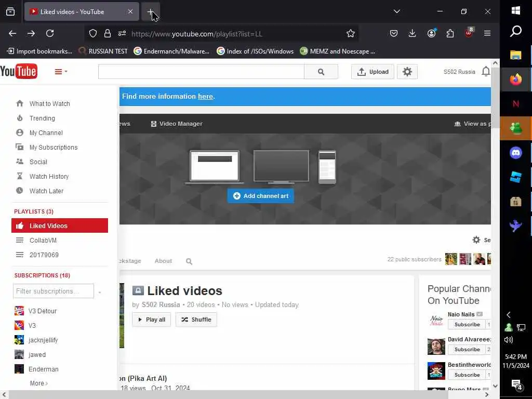Screen dimensions: 532x399
Task: Switch to About channel tab
Action: pos(163,261)
